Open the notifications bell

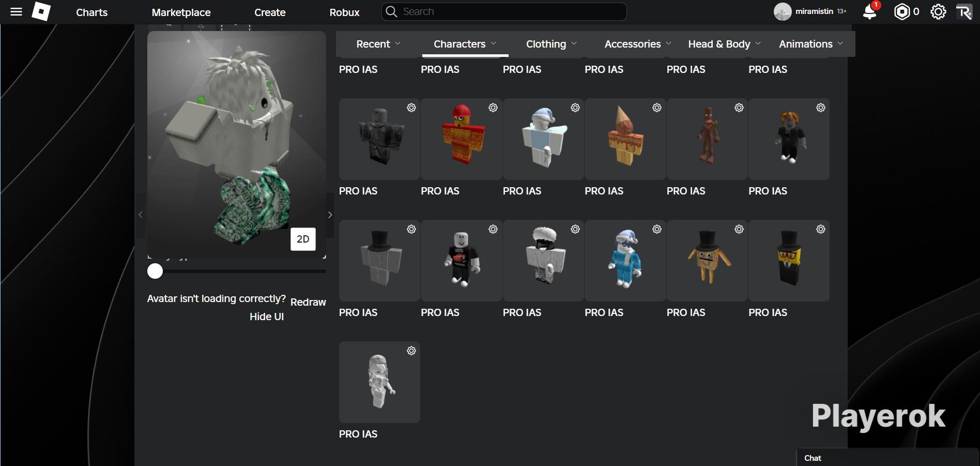tap(870, 11)
